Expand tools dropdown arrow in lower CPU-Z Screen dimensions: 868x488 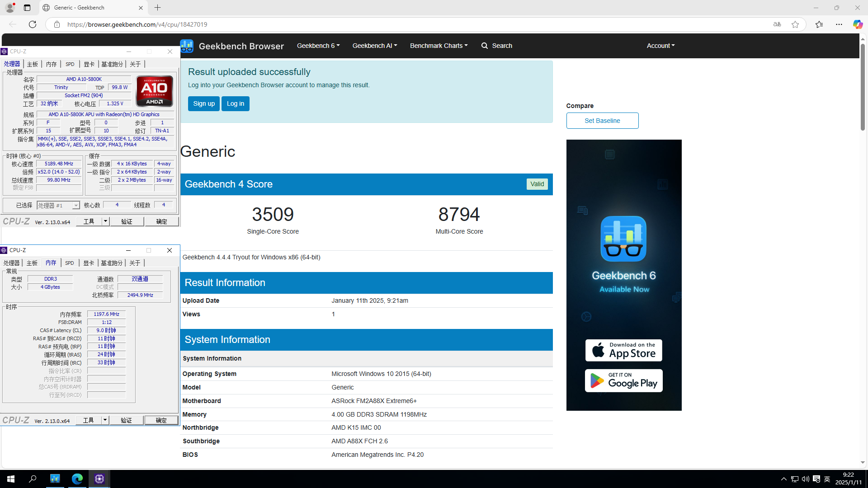[105, 420]
